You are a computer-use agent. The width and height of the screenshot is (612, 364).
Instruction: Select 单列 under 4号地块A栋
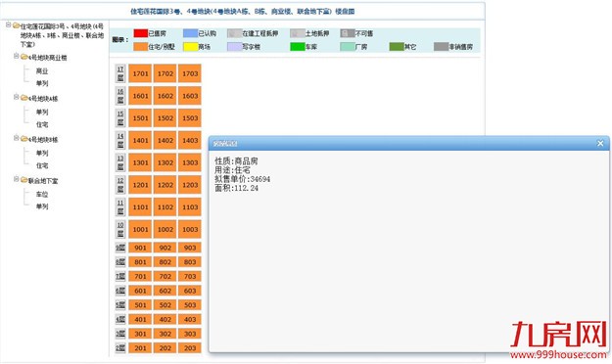[x=42, y=112]
